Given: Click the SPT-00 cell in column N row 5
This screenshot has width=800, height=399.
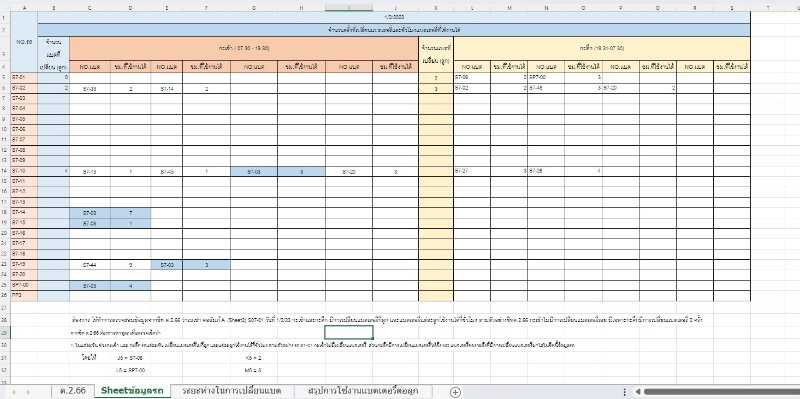Looking at the screenshot, I should pyautogui.click(x=546, y=78).
